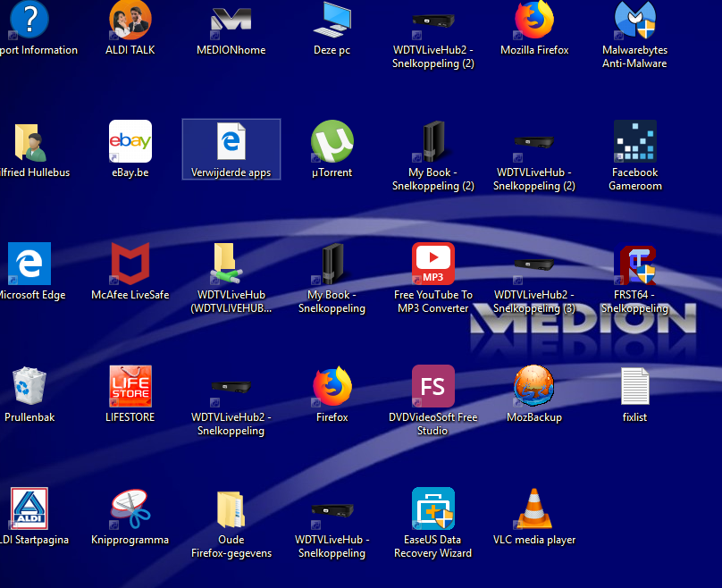Click the 'Prullenbak' label text
Viewport: 722px width, 588px height.
(29, 417)
